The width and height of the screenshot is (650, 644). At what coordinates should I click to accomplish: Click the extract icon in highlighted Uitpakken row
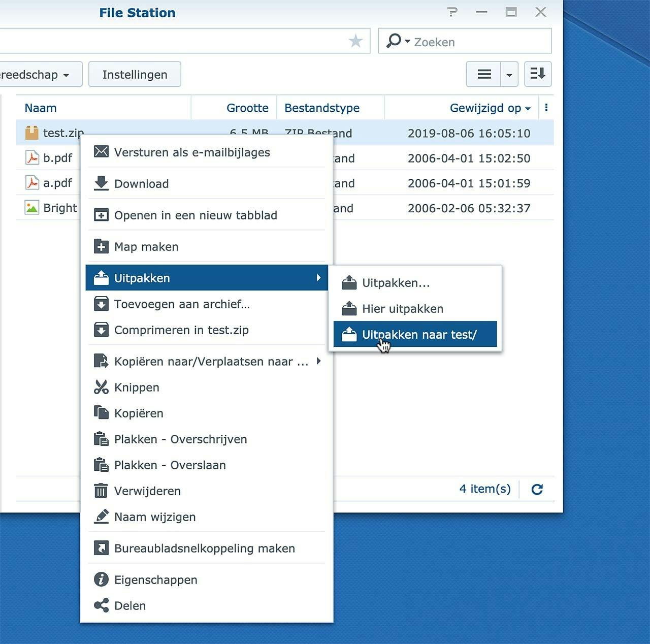coord(101,278)
